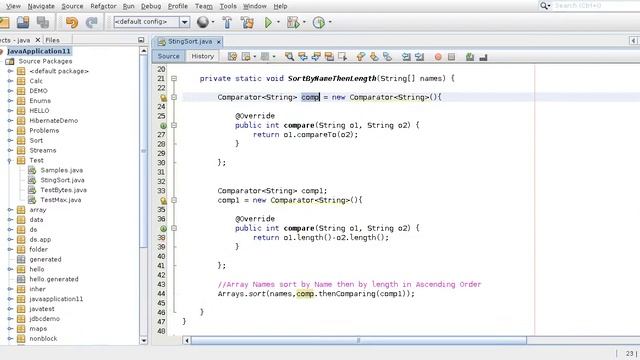640x360 pixels.
Task: Open Project with the toolbar icon
Action: tap(22, 22)
